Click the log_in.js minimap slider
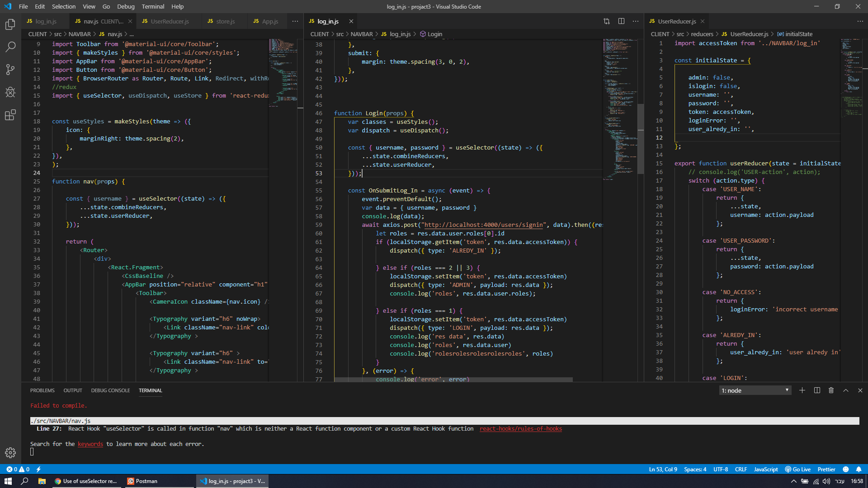The image size is (868, 488). 641,139
